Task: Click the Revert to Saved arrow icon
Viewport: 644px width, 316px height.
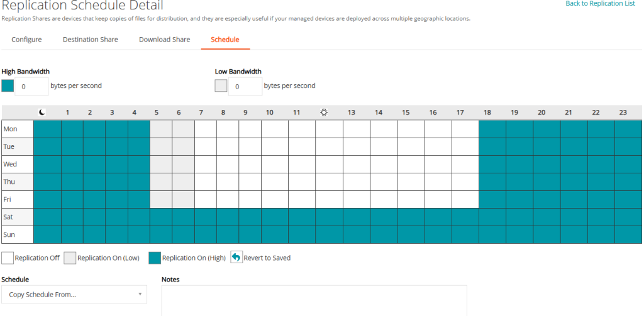Action: pos(236,258)
